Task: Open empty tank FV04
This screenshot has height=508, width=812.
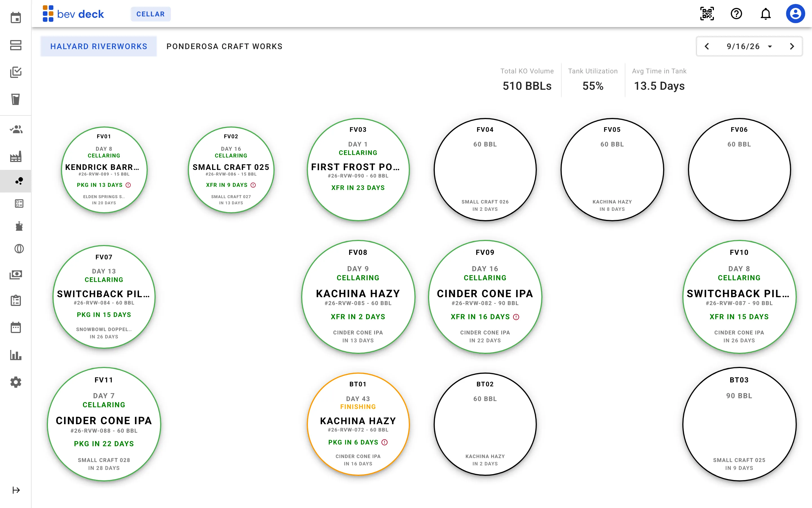Action: pos(485,169)
